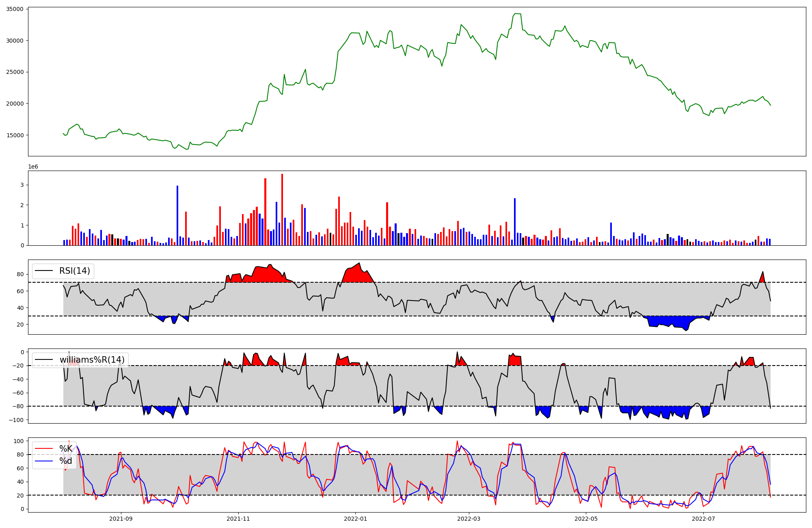Image resolution: width=812 pixels, height=528 pixels.
Task: Click the black RSI legend line sample
Action: [x=44, y=271]
